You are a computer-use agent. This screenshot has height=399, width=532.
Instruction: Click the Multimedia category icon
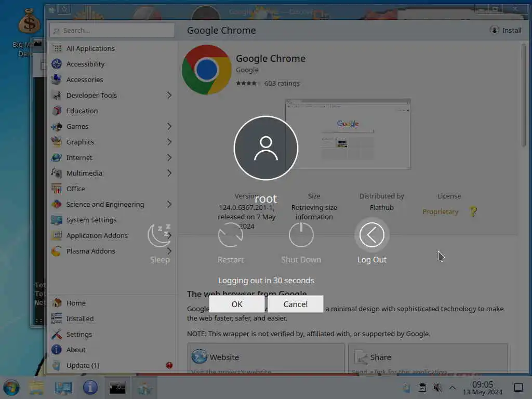57,173
